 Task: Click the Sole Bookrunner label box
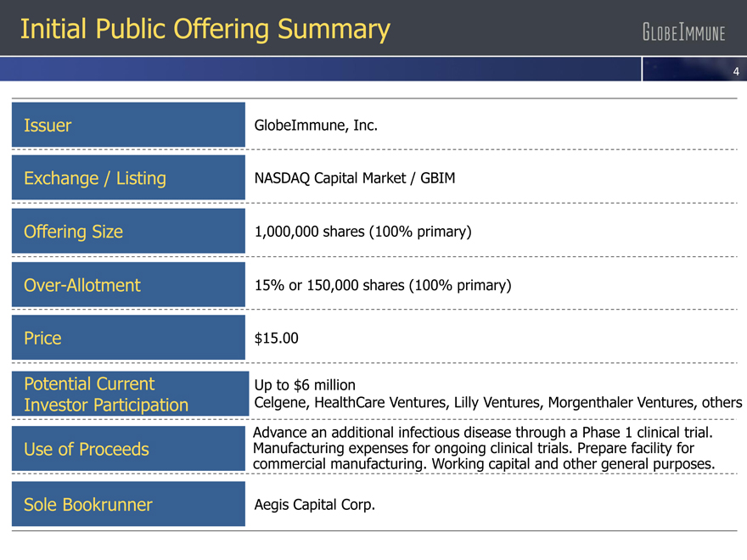[128, 505]
